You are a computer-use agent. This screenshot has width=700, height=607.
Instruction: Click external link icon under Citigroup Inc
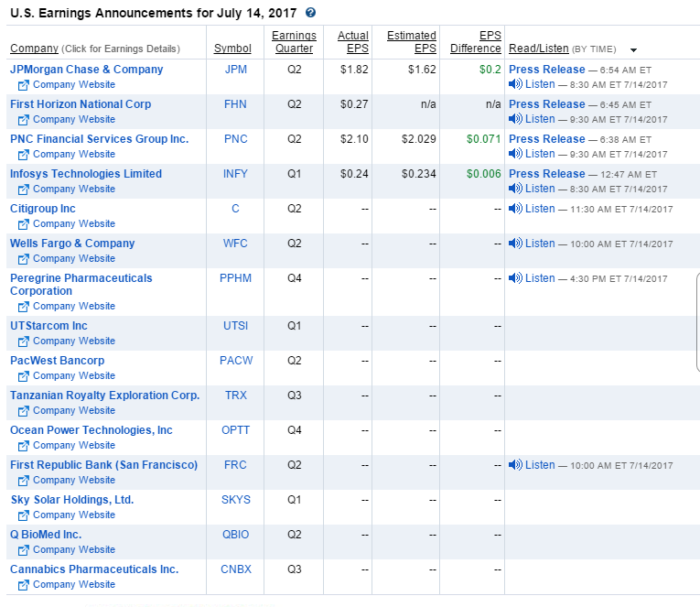[x=23, y=224]
